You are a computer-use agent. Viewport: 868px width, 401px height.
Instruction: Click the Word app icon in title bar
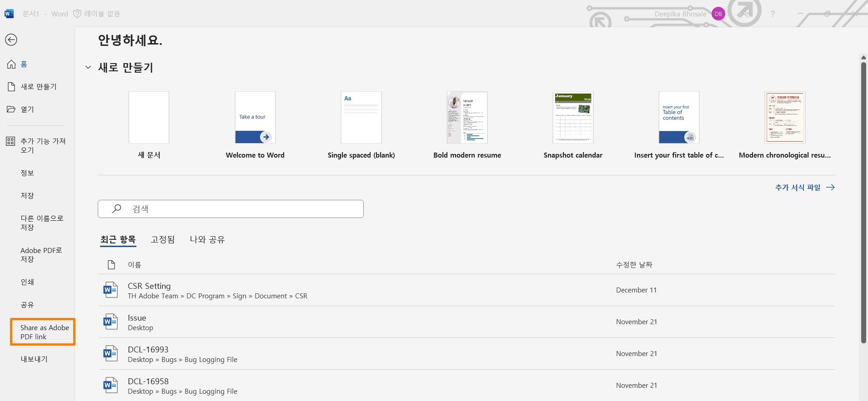pyautogui.click(x=9, y=14)
